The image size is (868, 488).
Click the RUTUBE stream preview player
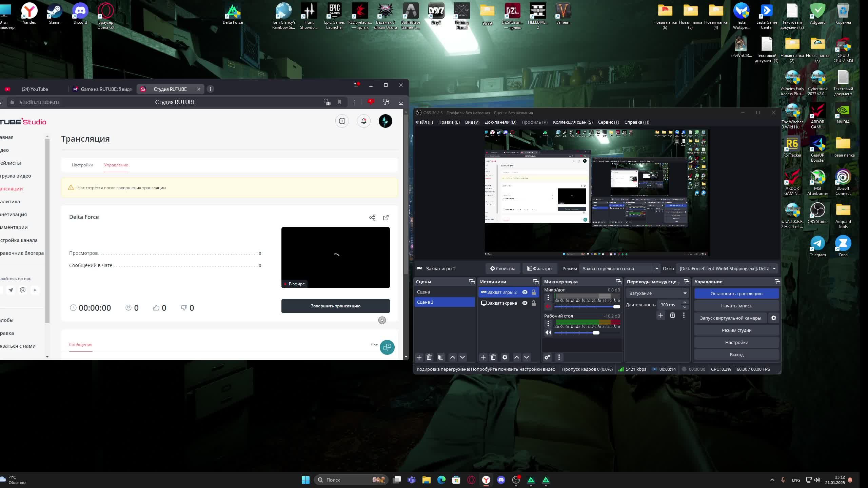click(336, 258)
